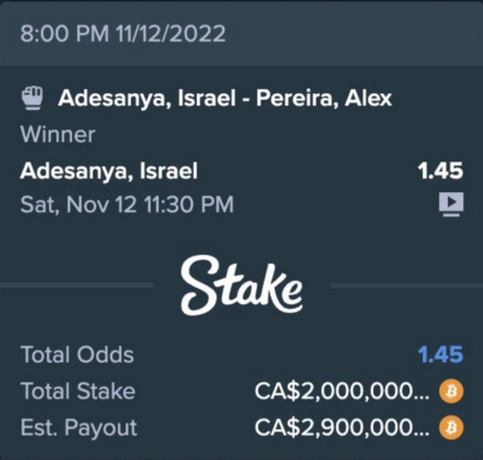Click the Winner market label
Viewport: 483px width, 460px height.
(58, 135)
